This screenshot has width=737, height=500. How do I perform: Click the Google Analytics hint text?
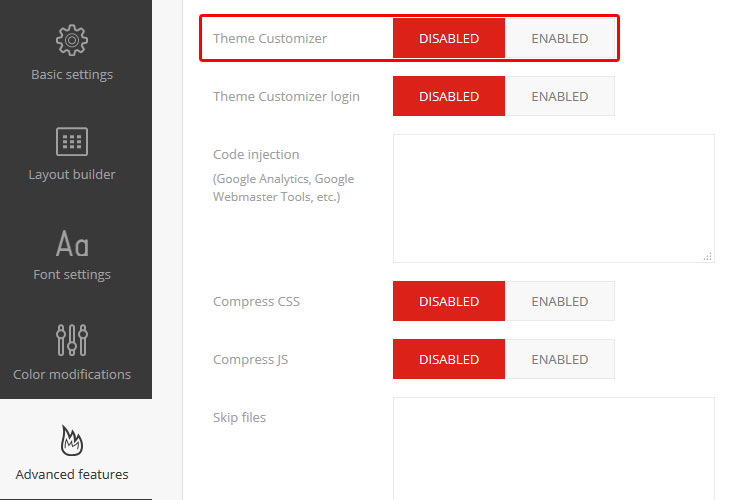tap(283, 188)
